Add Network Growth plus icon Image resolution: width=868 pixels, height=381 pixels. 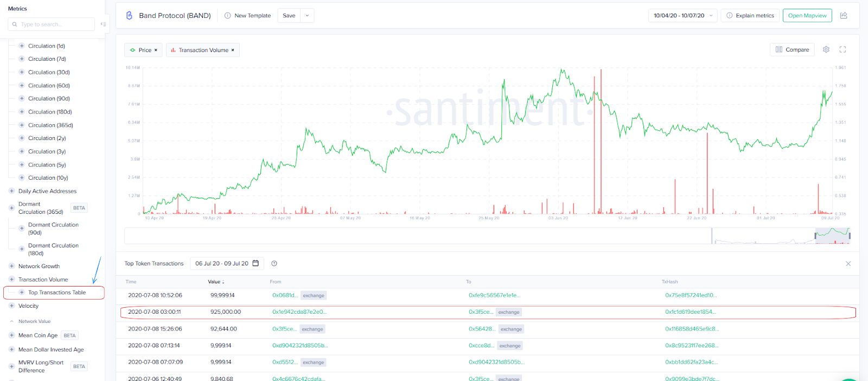tap(11, 266)
